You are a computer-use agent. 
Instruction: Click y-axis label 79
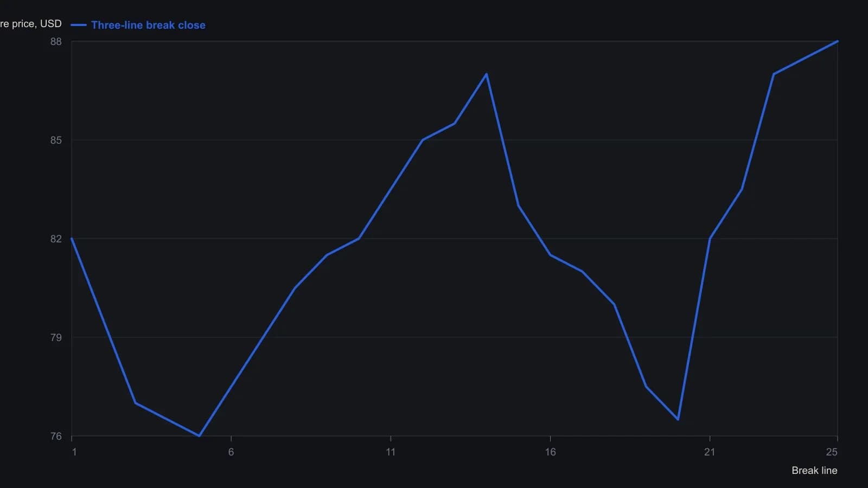56,338
